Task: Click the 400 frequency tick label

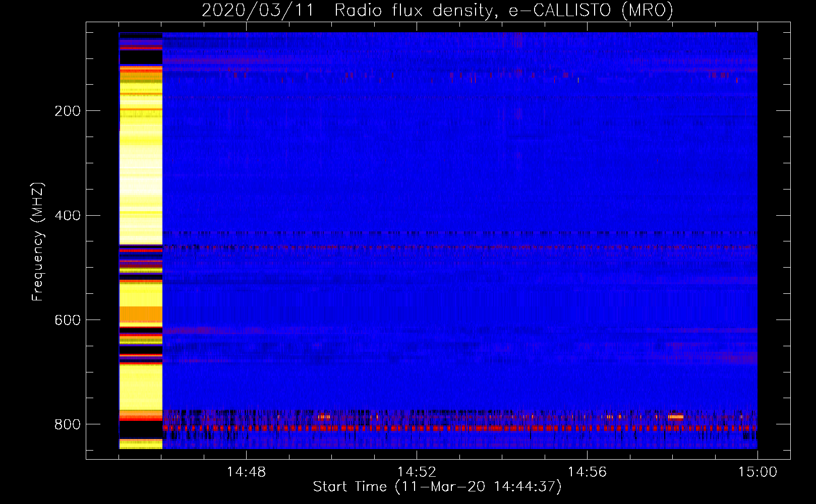Action: [x=67, y=216]
